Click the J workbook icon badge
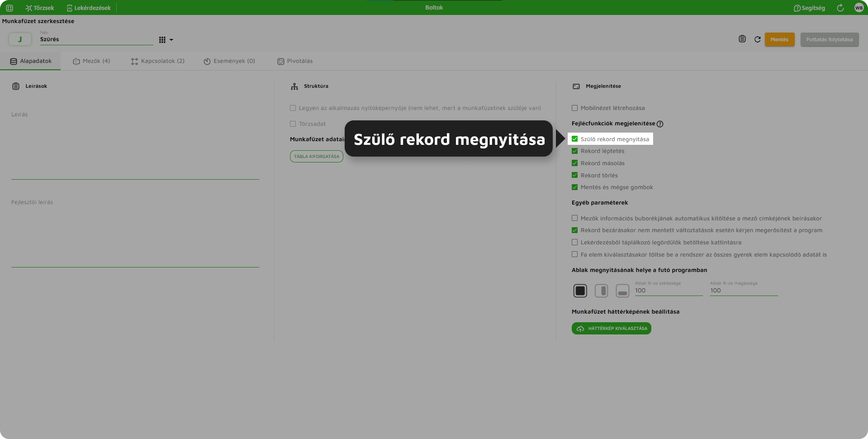868x439 pixels. (20, 39)
